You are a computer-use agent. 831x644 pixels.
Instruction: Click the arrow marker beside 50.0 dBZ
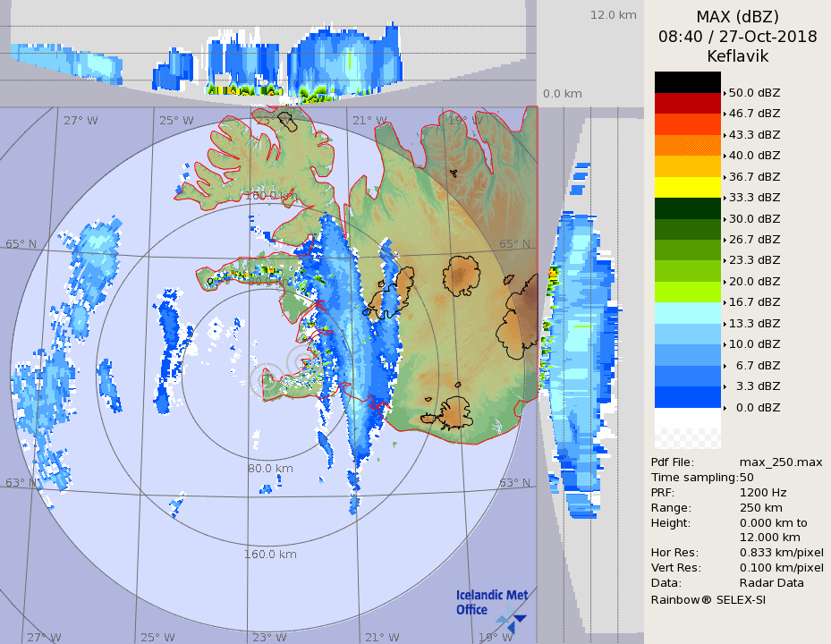tap(725, 92)
